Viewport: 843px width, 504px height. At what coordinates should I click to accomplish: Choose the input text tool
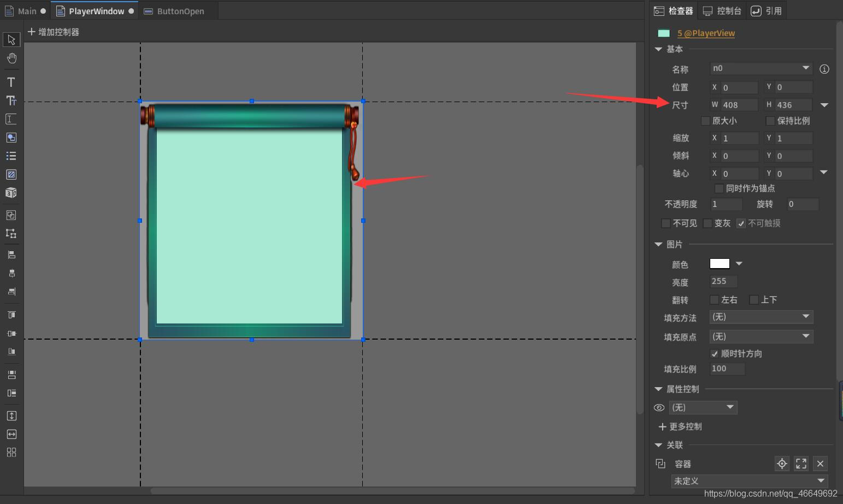(11, 119)
